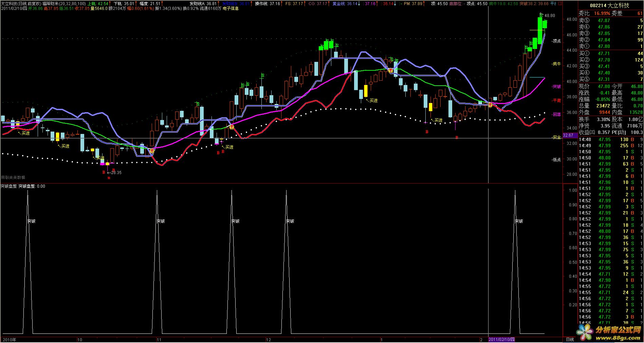The width and height of the screenshot is (644, 343).
Task: Select the 002214 大立科技 stock title
Action: 609,5
